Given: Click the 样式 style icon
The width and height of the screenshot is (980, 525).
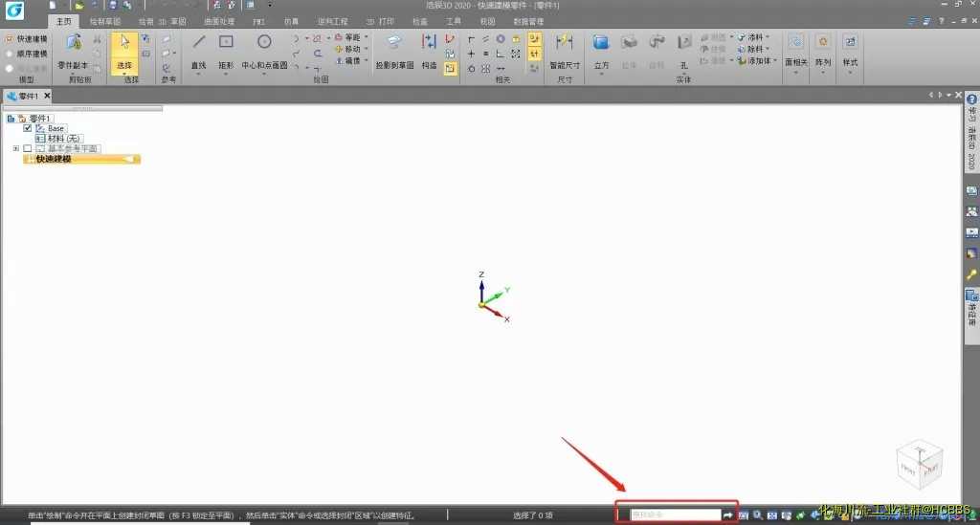Looking at the screenshot, I should click(850, 42).
